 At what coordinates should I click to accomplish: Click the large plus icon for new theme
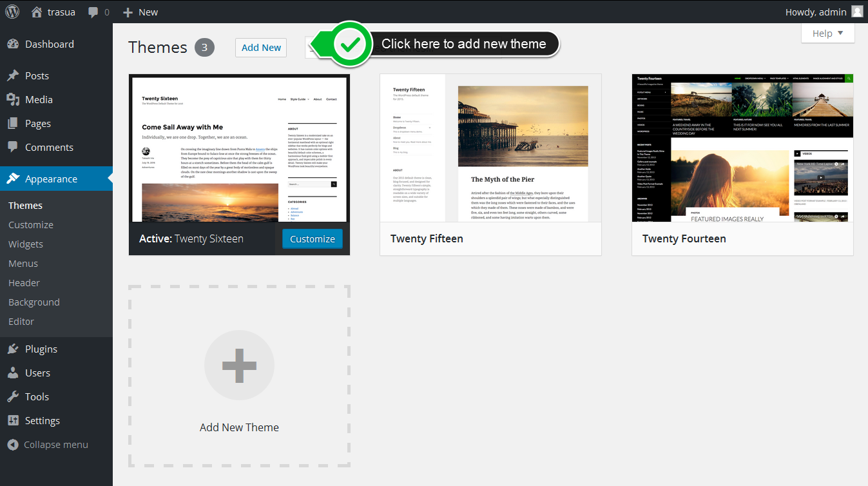pos(239,365)
